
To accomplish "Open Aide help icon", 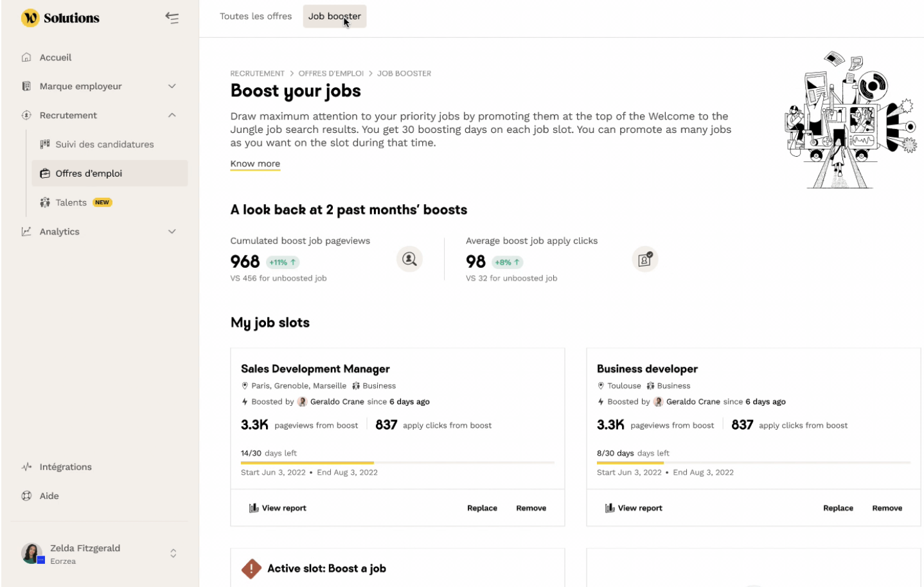I will coord(26,496).
